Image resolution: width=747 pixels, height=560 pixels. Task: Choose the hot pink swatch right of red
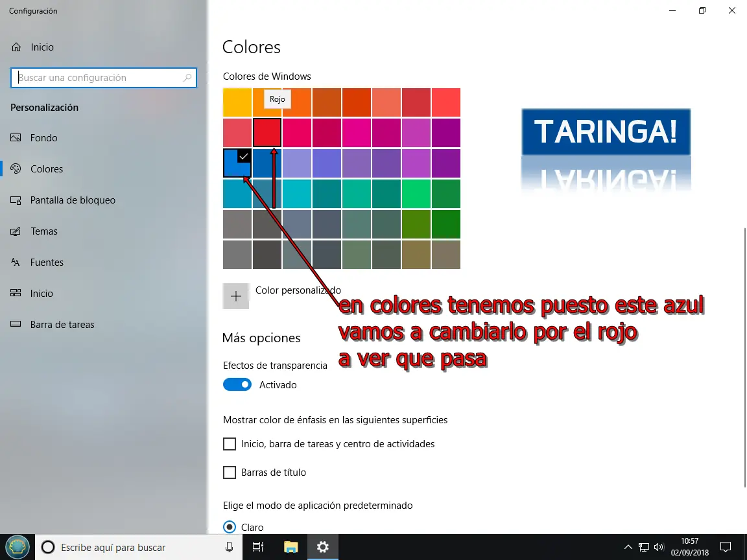coord(297,133)
